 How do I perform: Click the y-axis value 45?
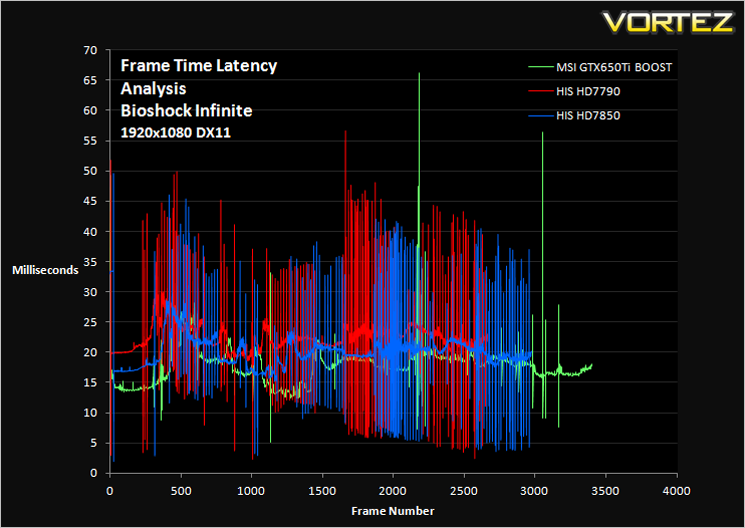(90, 202)
